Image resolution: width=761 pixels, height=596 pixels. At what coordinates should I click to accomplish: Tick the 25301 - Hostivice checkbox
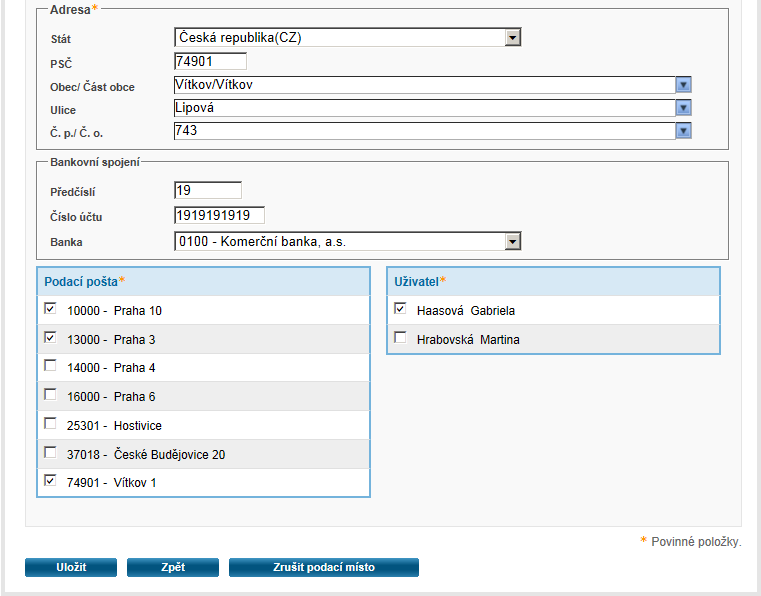[x=50, y=424]
